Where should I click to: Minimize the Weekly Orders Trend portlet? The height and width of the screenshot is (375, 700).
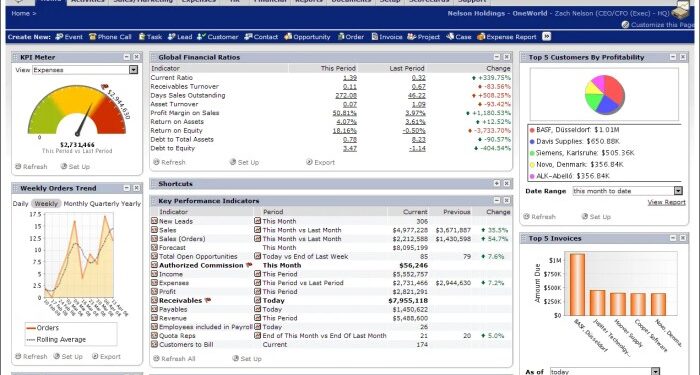click(x=127, y=188)
